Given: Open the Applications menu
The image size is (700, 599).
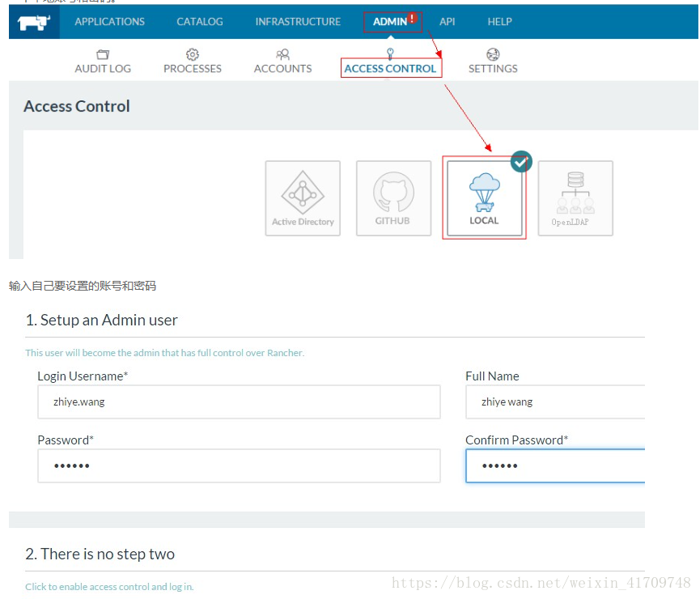Looking at the screenshot, I should [x=110, y=21].
